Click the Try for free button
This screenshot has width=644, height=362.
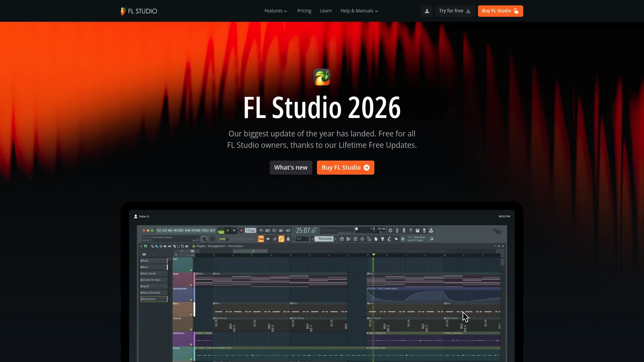(x=455, y=11)
